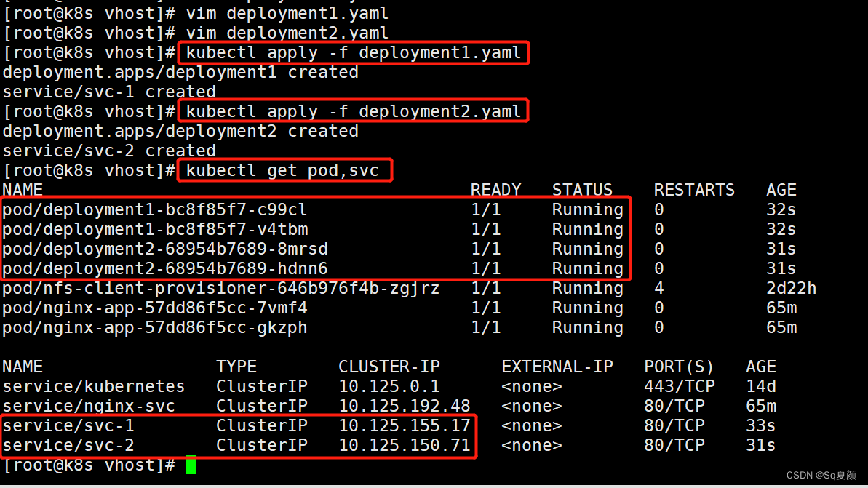
Task: Click the 'kubectl apply -f deployment1.yaml' command
Action: (x=354, y=53)
